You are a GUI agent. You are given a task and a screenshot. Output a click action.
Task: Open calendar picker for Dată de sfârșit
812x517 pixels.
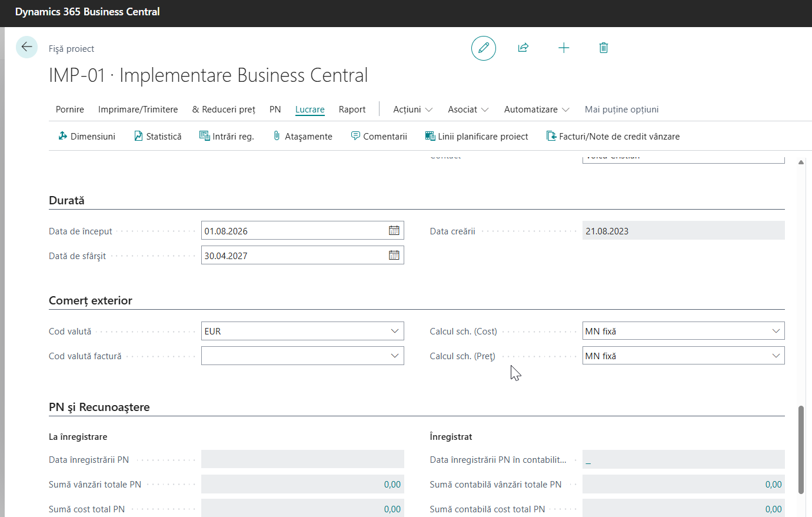[x=394, y=255]
